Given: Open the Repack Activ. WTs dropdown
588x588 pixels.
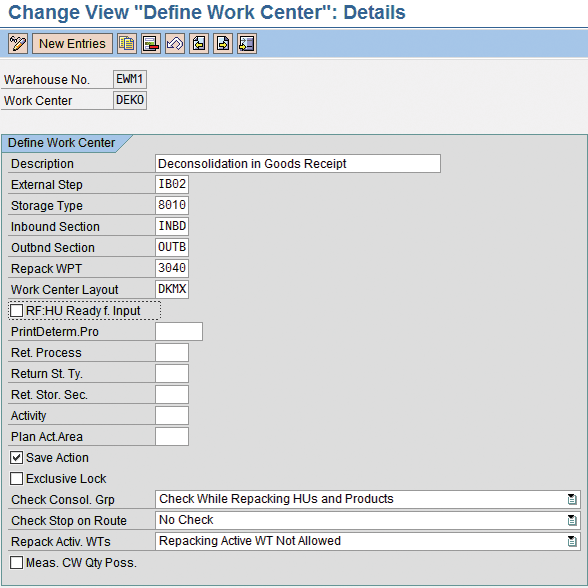Looking at the screenshot, I should point(572,541).
